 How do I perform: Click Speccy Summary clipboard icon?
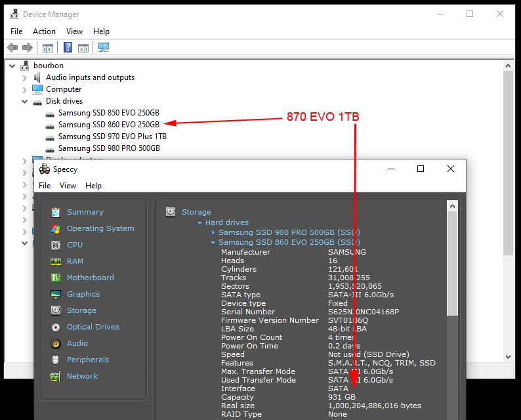[x=56, y=212]
